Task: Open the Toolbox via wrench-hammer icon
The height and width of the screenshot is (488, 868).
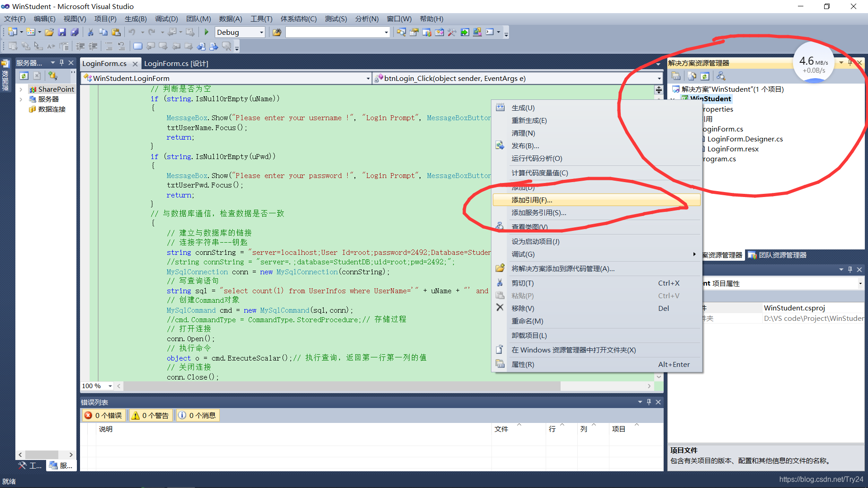Action: pyautogui.click(x=452, y=32)
